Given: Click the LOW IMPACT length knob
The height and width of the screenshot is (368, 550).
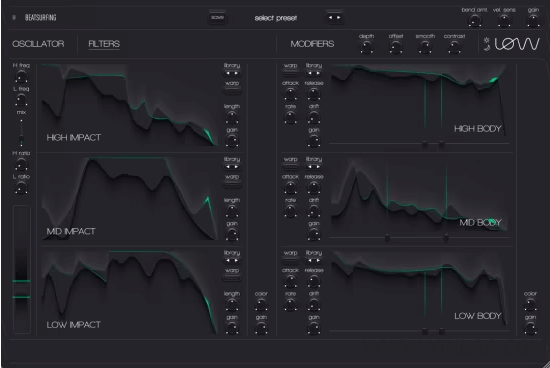Looking at the screenshot, I should point(232,305).
